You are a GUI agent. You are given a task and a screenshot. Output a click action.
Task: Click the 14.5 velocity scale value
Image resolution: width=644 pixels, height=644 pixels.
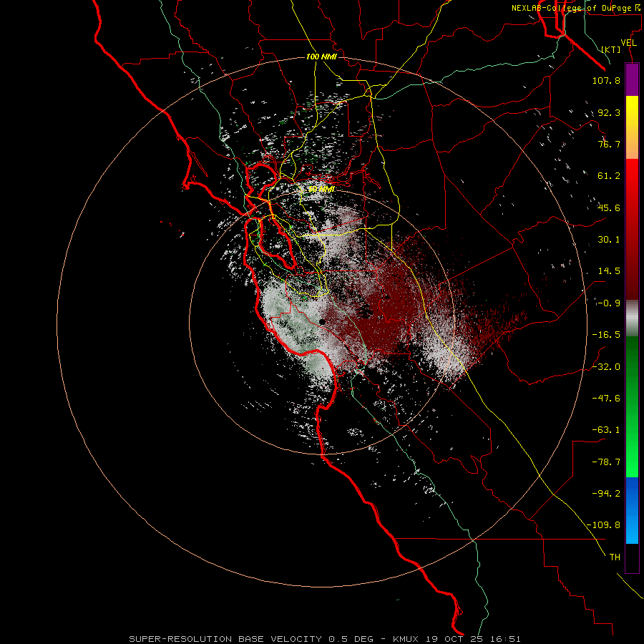(x=609, y=271)
